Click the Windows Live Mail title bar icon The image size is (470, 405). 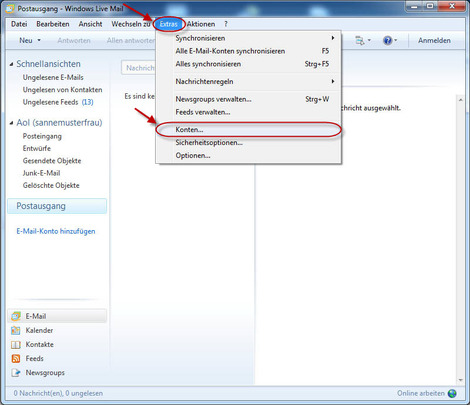tap(10, 9)
